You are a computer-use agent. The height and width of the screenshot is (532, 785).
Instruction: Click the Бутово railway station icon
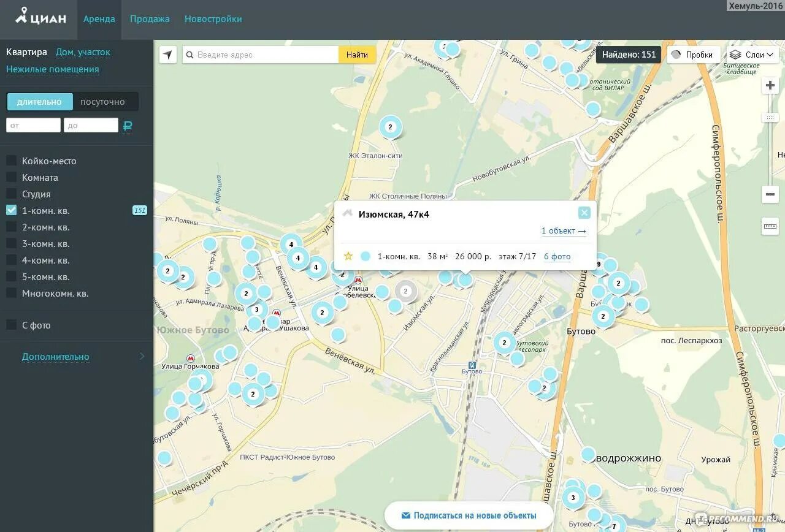pyautogui.click(x=472, y=364)
